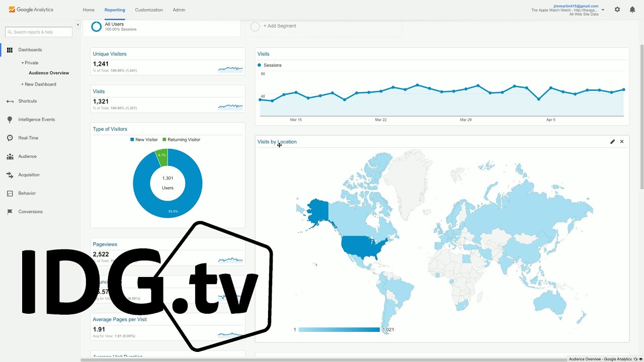Open notifications bell icon
644x362 pixels.
tap(632, 10)
